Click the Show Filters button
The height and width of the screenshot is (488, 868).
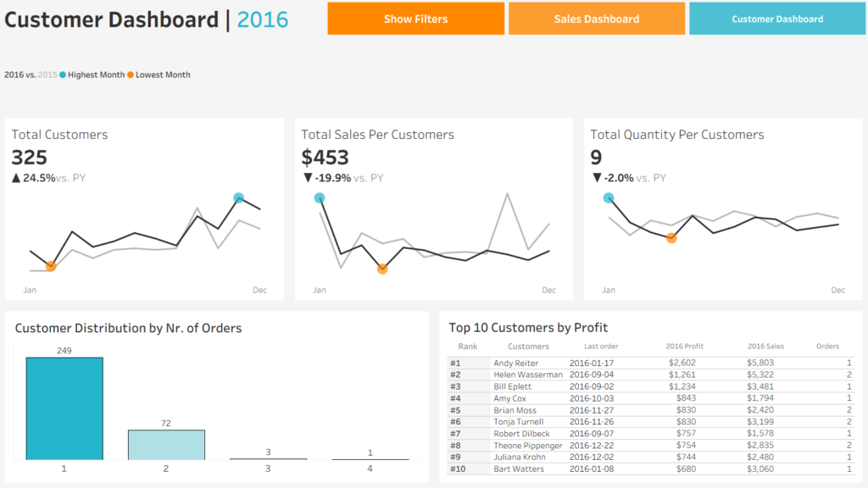pyautogui.click(x=415, y=19)
